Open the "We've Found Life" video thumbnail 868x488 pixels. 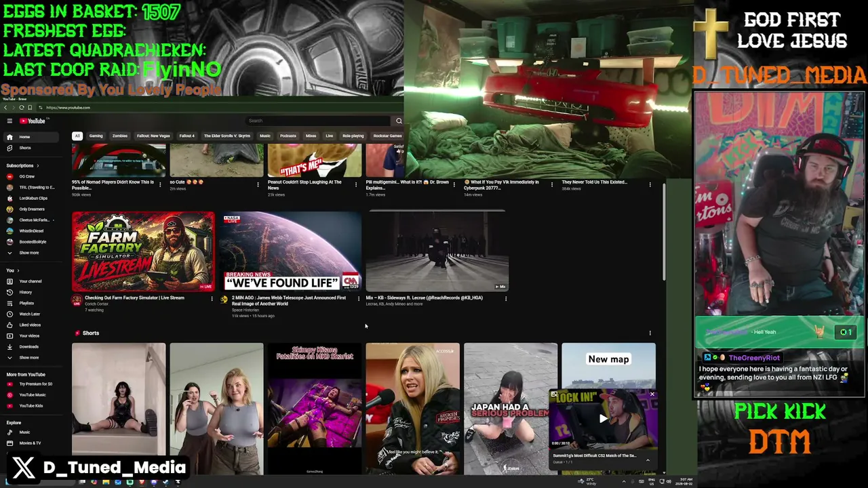[291, 251]
